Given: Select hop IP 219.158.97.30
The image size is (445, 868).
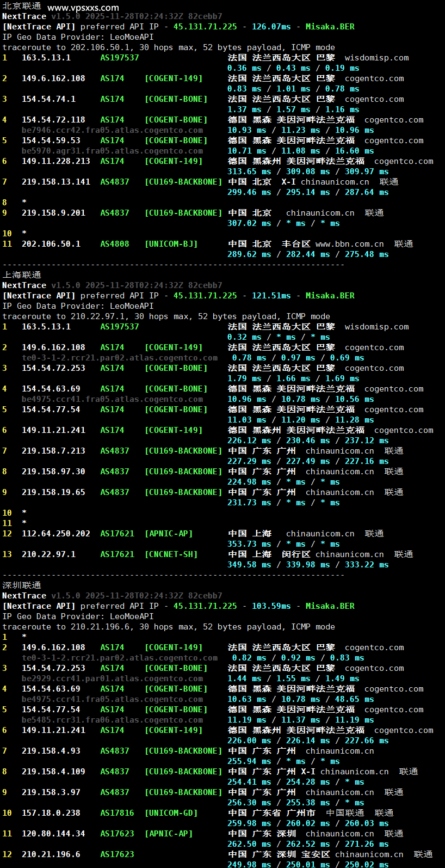Looking at the screenshot, I should coord(53,472).
